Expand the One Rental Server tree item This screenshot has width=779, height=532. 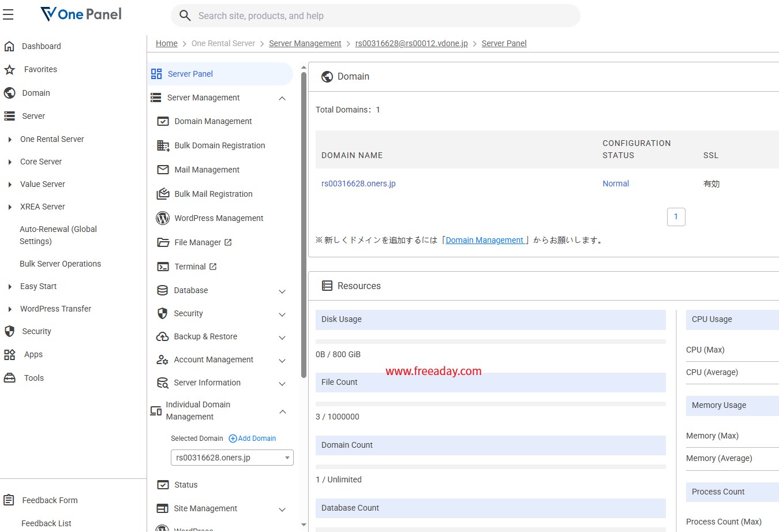click(10, 140)
